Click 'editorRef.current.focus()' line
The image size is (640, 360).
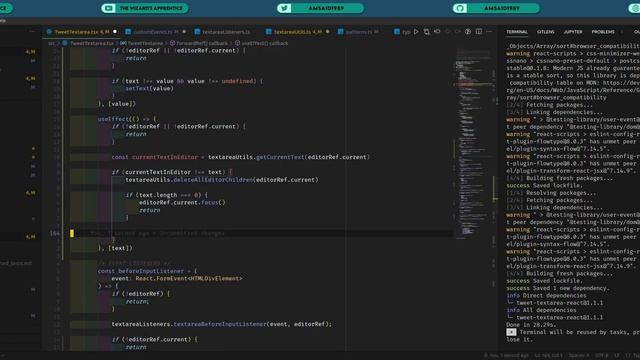coord(182,202)
